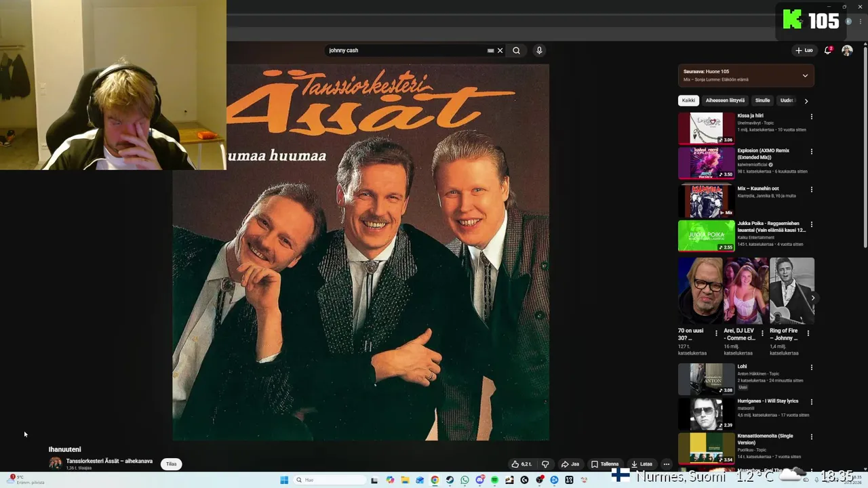Screen dimensions: 868x488
Task: Dislike the video with thumbs down
Action: pos(545,464)
